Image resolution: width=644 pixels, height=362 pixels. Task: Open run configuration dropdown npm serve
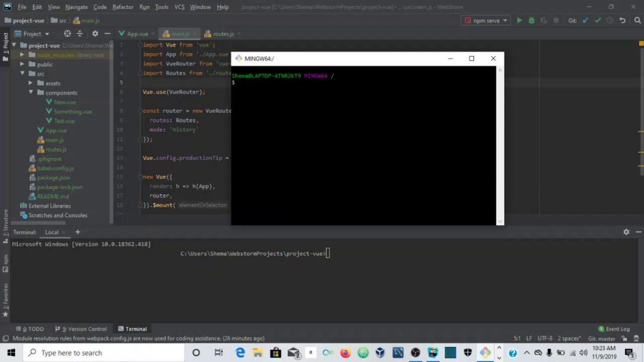(x=485, y=21)
